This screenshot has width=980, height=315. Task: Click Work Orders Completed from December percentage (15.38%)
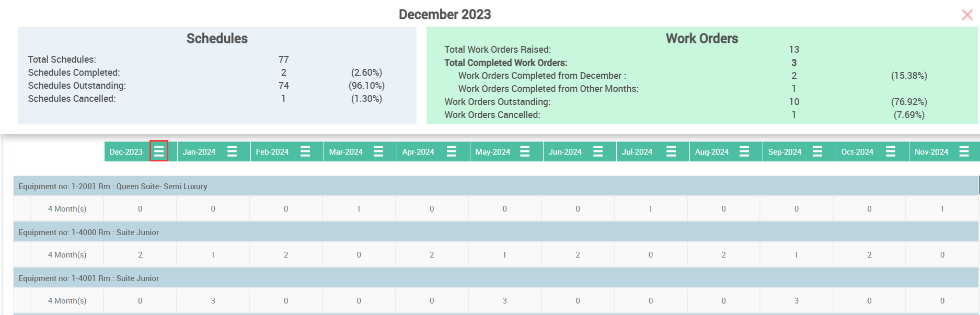(909, 76)
